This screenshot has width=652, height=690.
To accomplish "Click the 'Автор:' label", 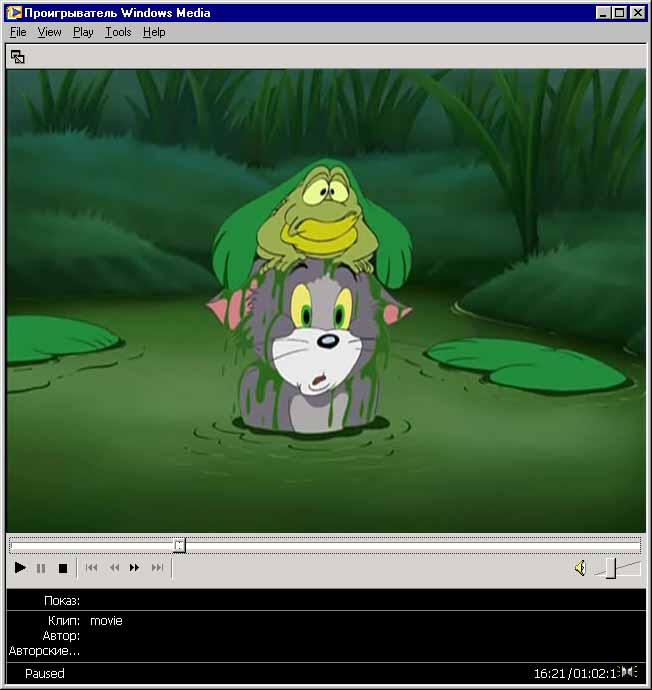I will [62, 636].
